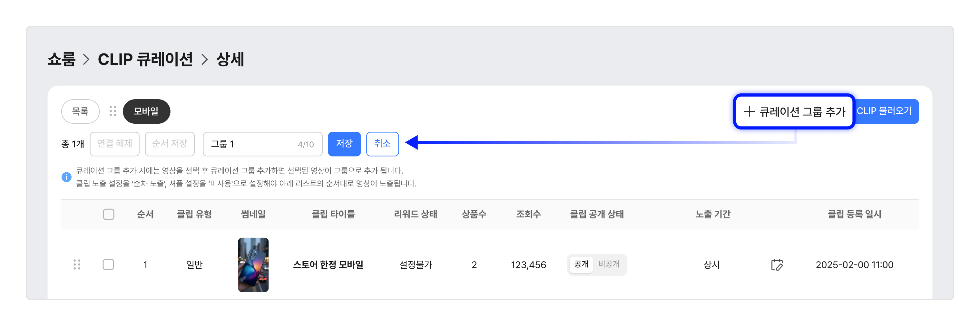
Task: Click the blue info icon next to the notice
Action: tap(66, 177)
